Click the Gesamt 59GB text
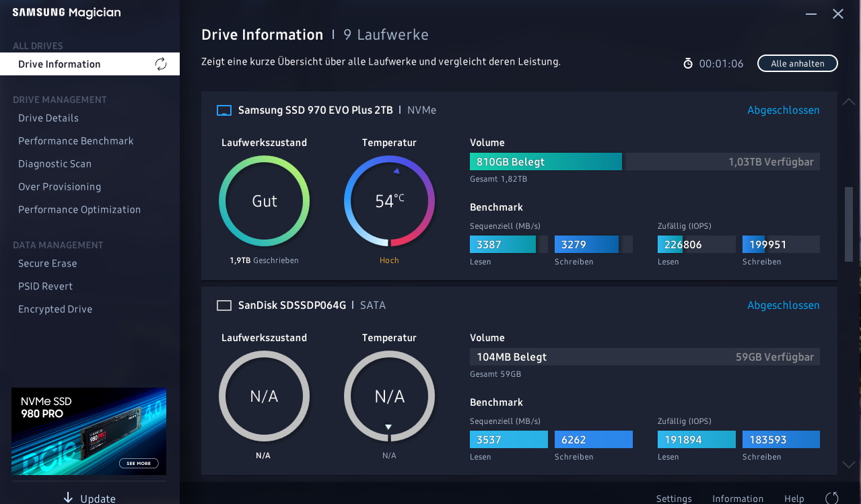This screenshot has height=504, width=861. (x=495, y=374)
